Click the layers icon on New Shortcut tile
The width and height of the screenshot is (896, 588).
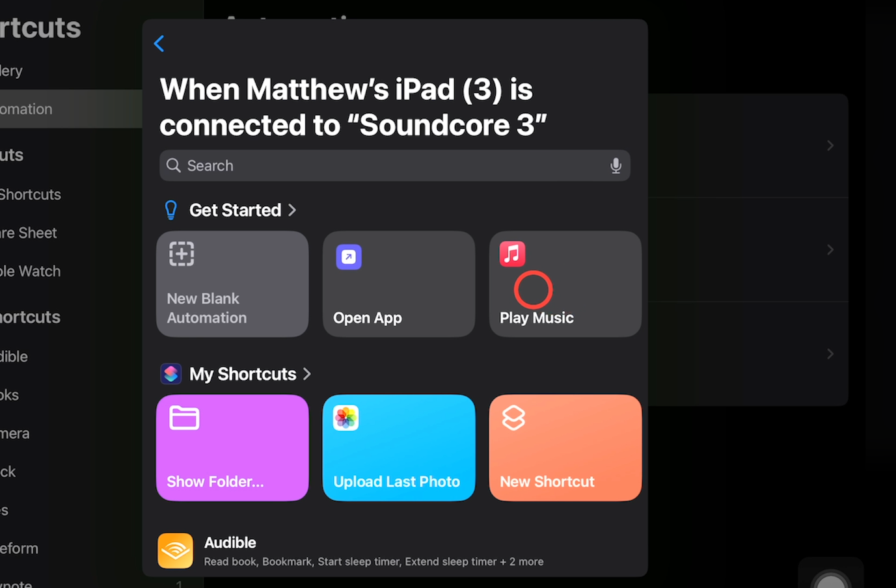tap(513, 418)
